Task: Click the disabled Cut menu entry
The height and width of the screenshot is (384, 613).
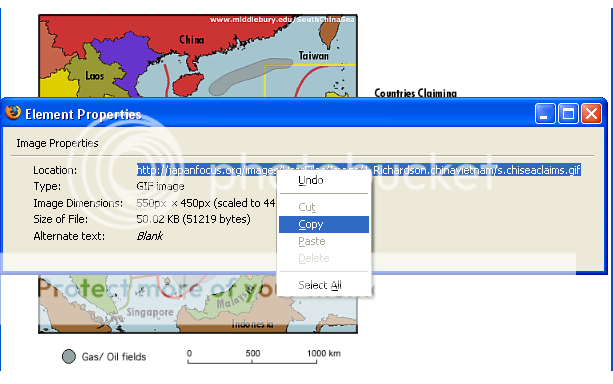Action: (x=324, y=207)
